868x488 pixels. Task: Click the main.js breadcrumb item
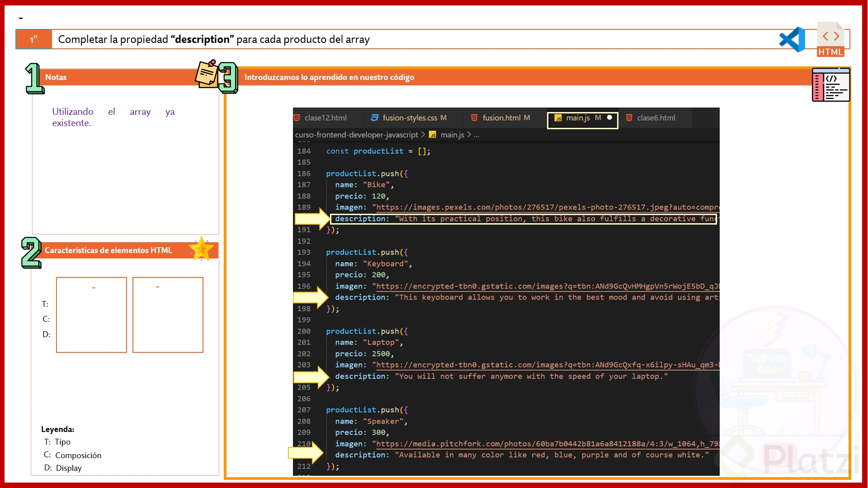point(452,135)
